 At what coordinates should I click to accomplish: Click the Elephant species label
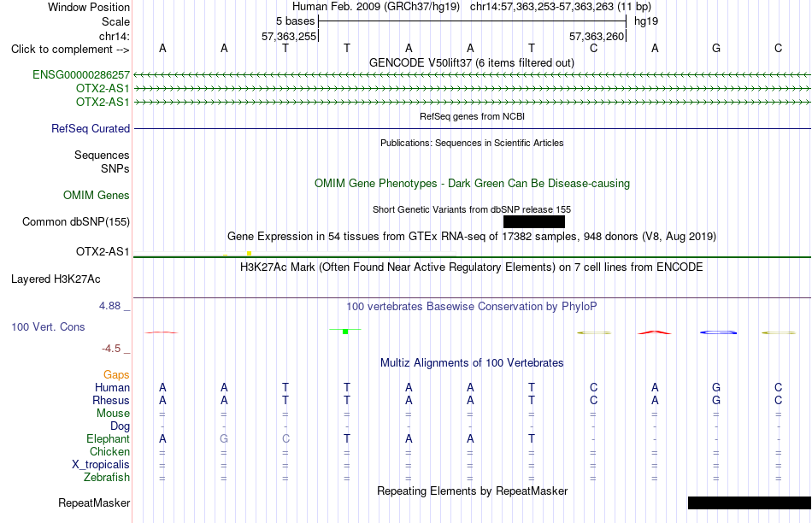(108, 438)
